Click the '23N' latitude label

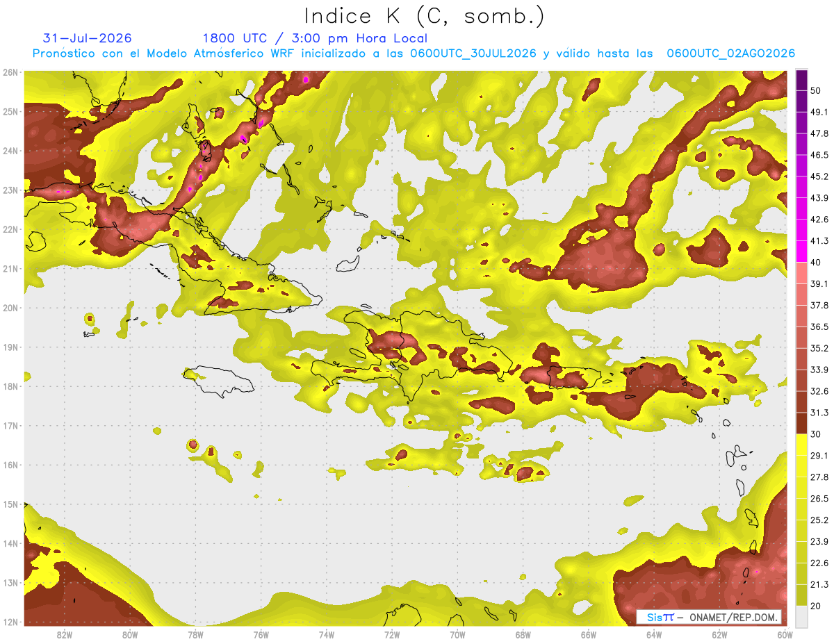point(10,190)
